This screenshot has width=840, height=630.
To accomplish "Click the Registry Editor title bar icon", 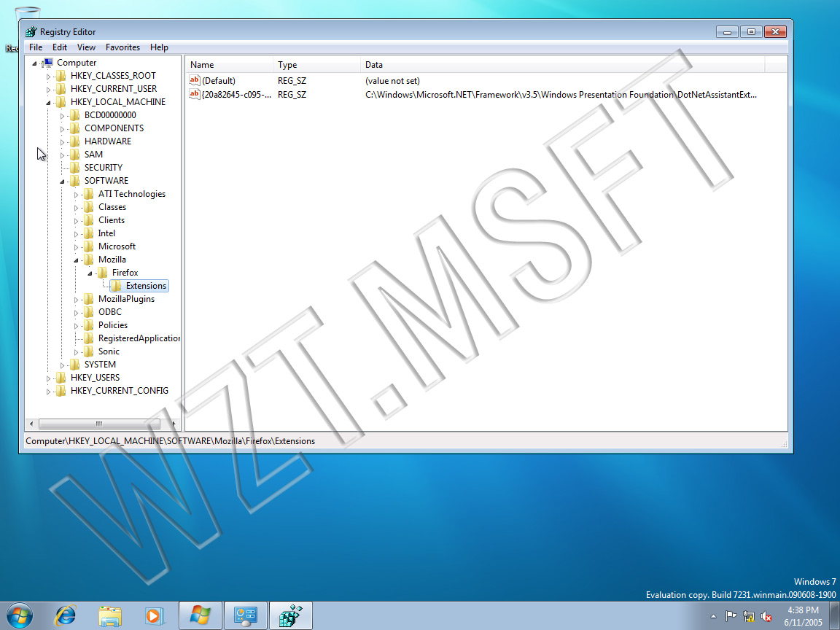I will point(31,32).
